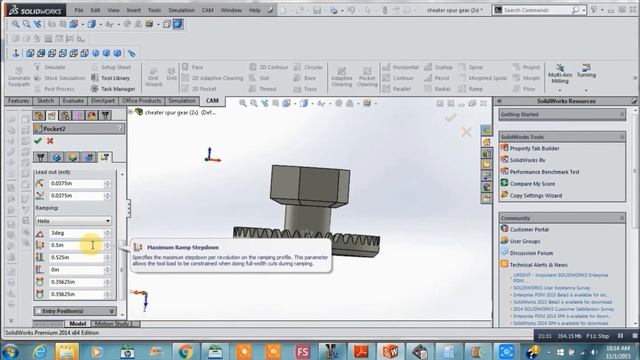Image resolution: width=640 pixels, height=360 pixels.
Task: Collapse the Getting Started section
Action: point(622,114)
